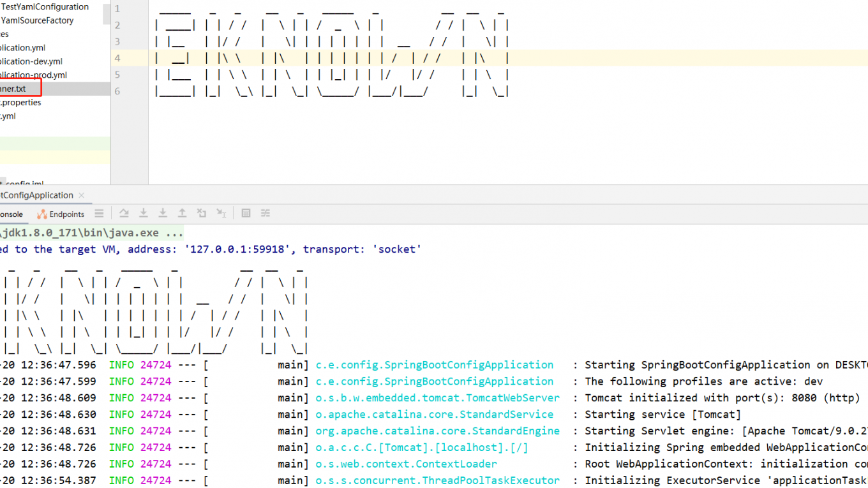Switch to the Endpoints tab
Viewport: 868px width, 488px height.
(x=61, y=214)
